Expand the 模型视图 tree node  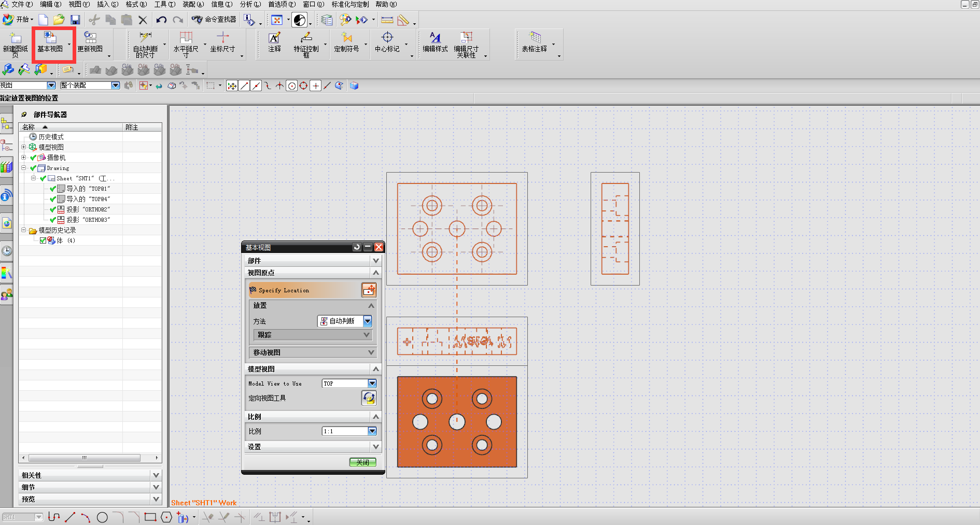[23, 147]
